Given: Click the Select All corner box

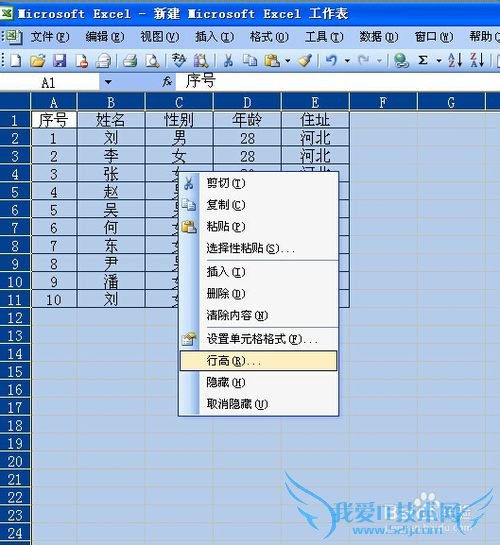Looking at the screenshot, I should click(x=15, y=102).
